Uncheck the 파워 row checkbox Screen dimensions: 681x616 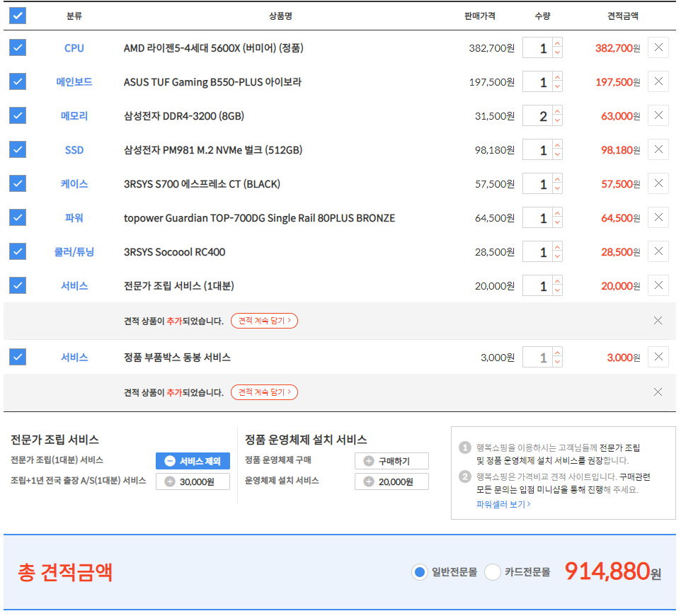(18, 217)
